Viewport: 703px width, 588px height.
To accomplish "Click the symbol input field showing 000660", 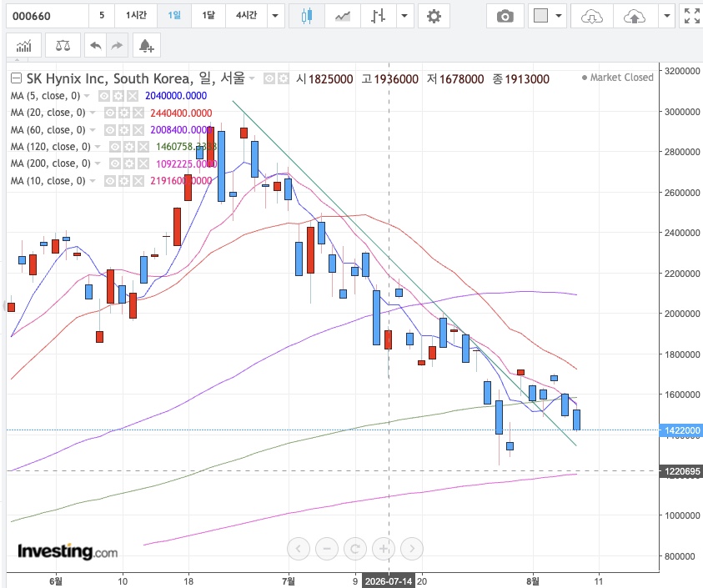I will tap(47, 16).
